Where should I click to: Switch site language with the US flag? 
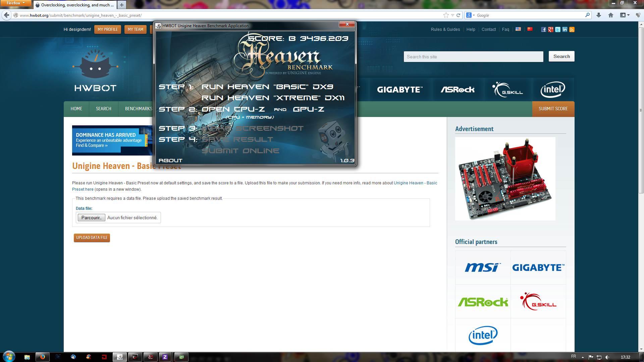(x=518, y=29)
